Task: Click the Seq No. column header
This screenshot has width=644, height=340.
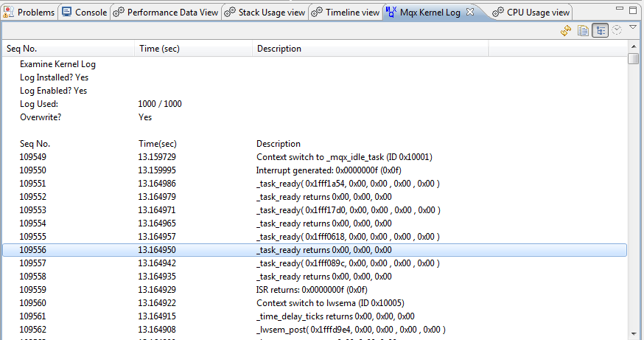Action: tap(22, 49)
